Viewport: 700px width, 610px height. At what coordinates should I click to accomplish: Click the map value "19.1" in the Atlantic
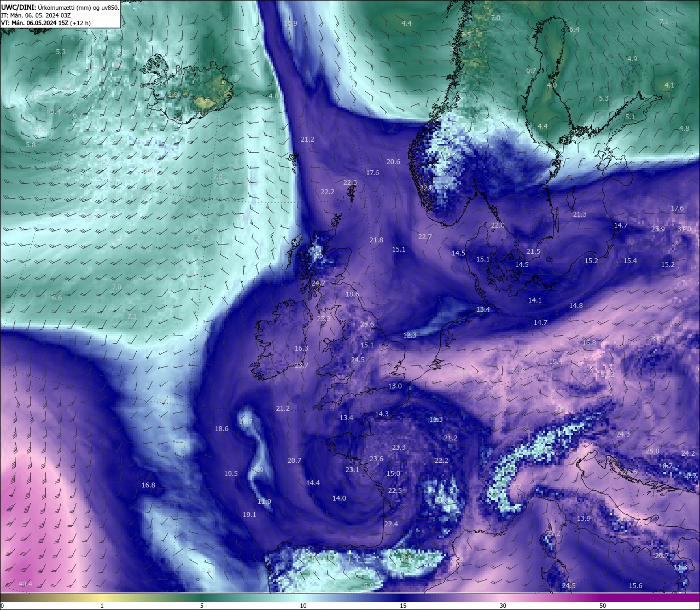coord(249,514)
